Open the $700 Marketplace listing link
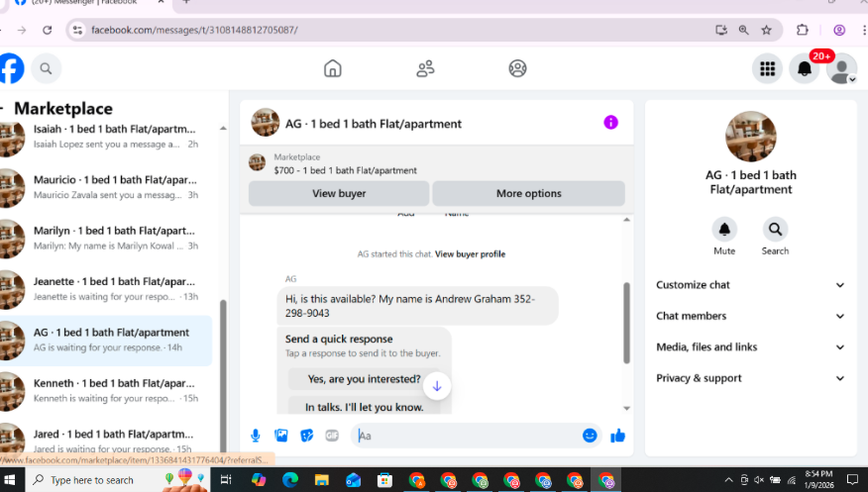The width and height of the screenshot is (868, 492). coord(346,170)
